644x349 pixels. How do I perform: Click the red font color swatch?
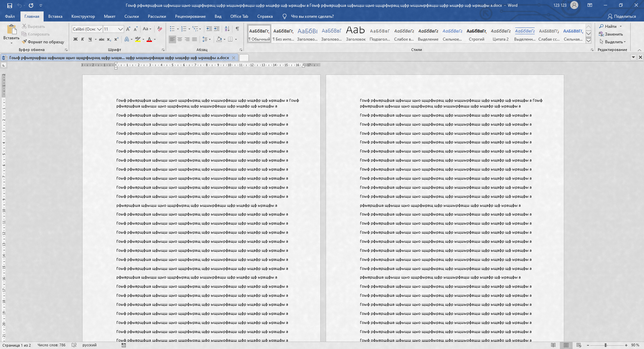click(x=149, y=40)
